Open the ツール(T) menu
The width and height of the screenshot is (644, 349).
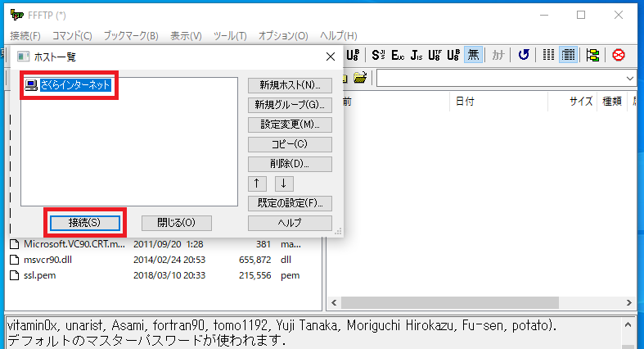(x=230, y=36)
